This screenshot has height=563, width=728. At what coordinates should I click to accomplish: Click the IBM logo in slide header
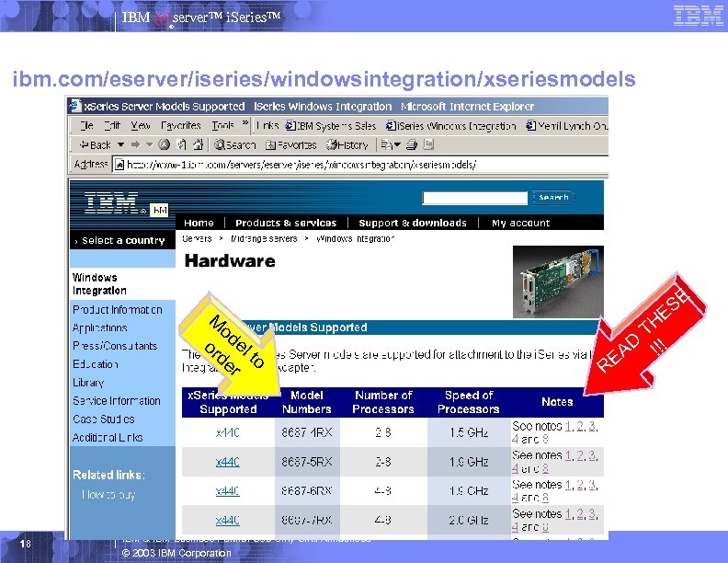tap(698, 16)
